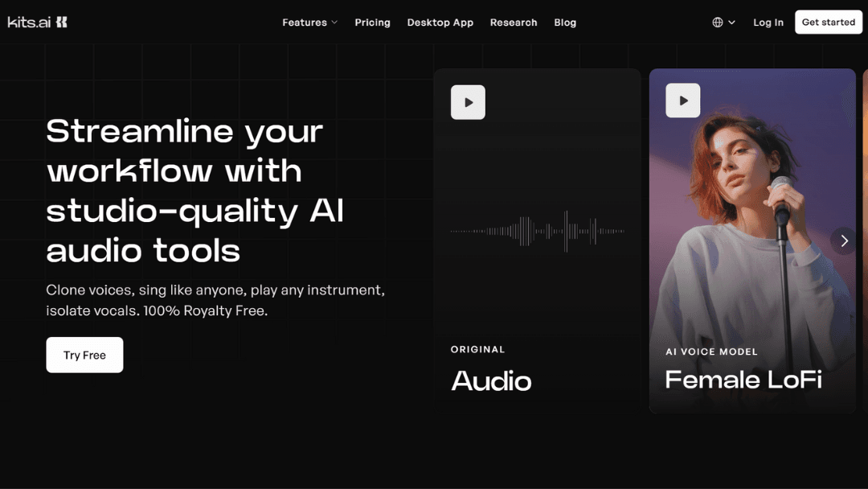
Task: Play the Original Audio sample
Action: click(468, 102)
